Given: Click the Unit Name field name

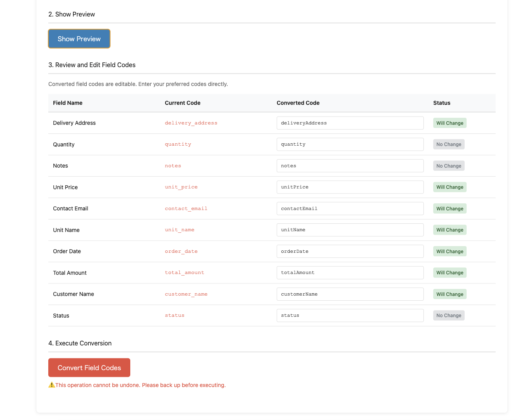Looking at the screenshot, I should pos(66,230).
